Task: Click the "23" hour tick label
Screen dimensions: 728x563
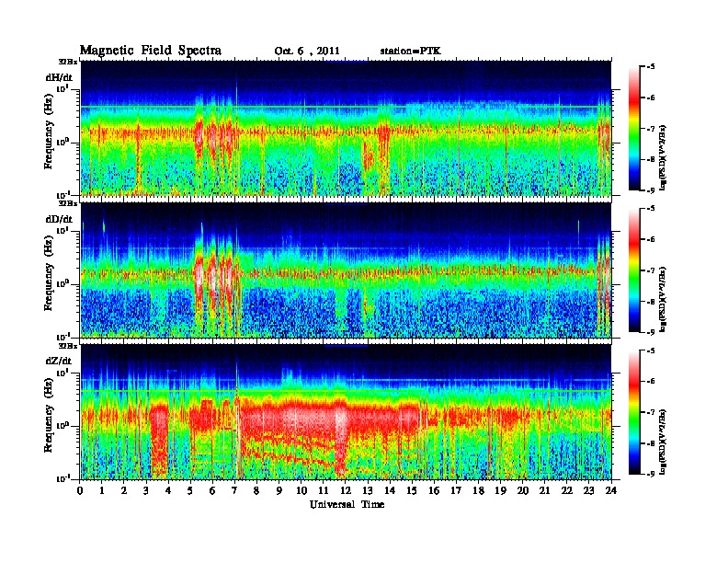Action: (589, 491)
